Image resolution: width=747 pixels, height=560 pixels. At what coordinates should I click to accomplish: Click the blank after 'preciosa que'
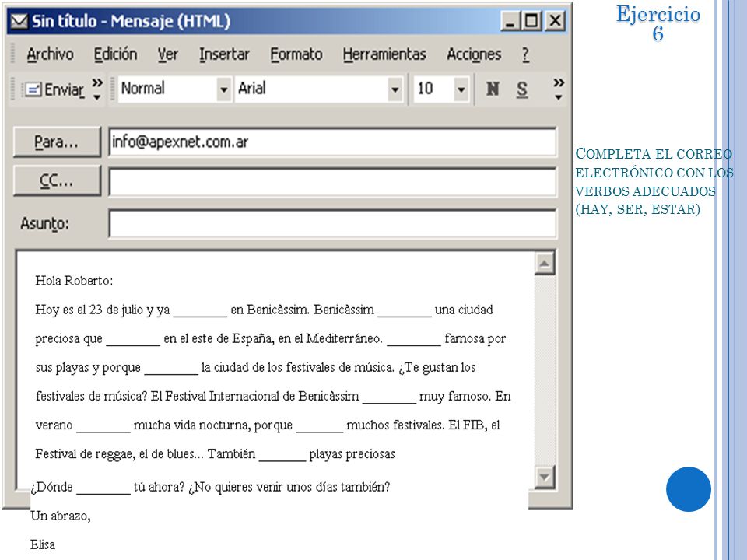click(x=133, y=341)
